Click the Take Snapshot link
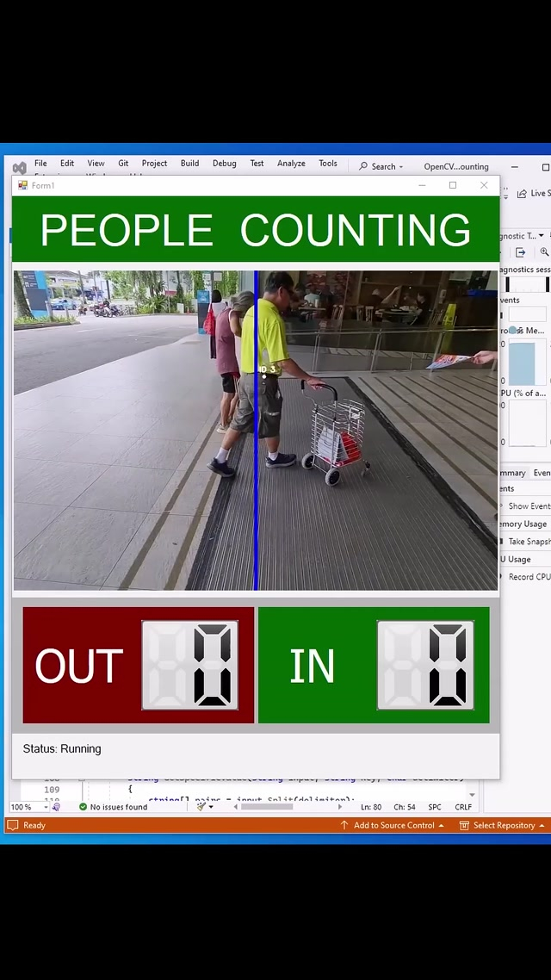Image resolution: width=551 pixels, height=980 pixels. point(528,542)
